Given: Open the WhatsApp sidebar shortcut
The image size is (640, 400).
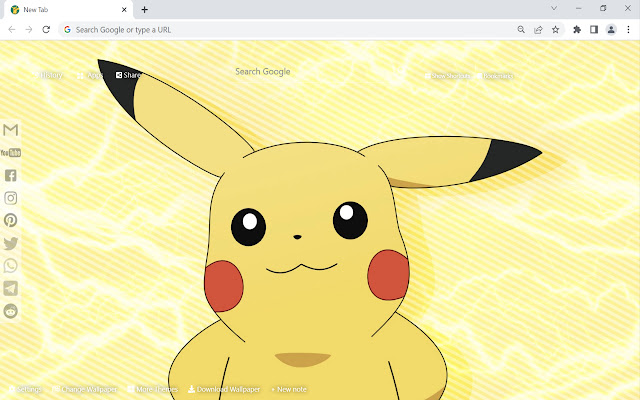Looking at the screenshot, I should tap(11, 266).
